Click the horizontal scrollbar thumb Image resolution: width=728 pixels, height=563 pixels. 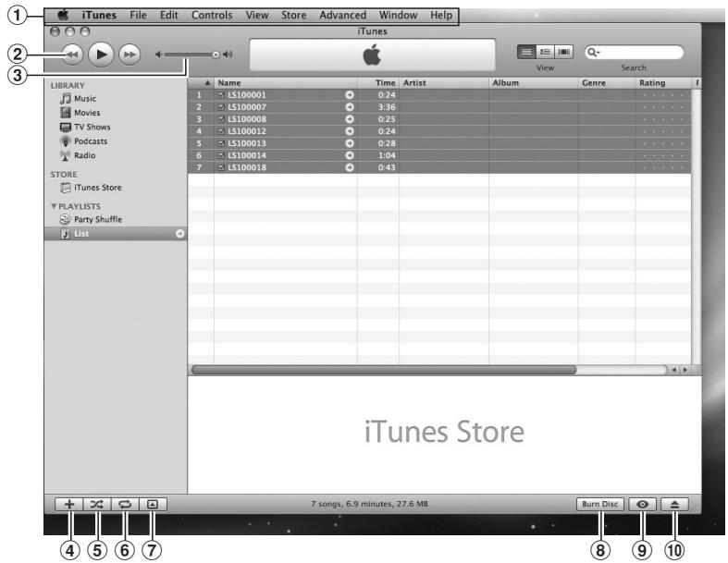[x=384, y=370]
